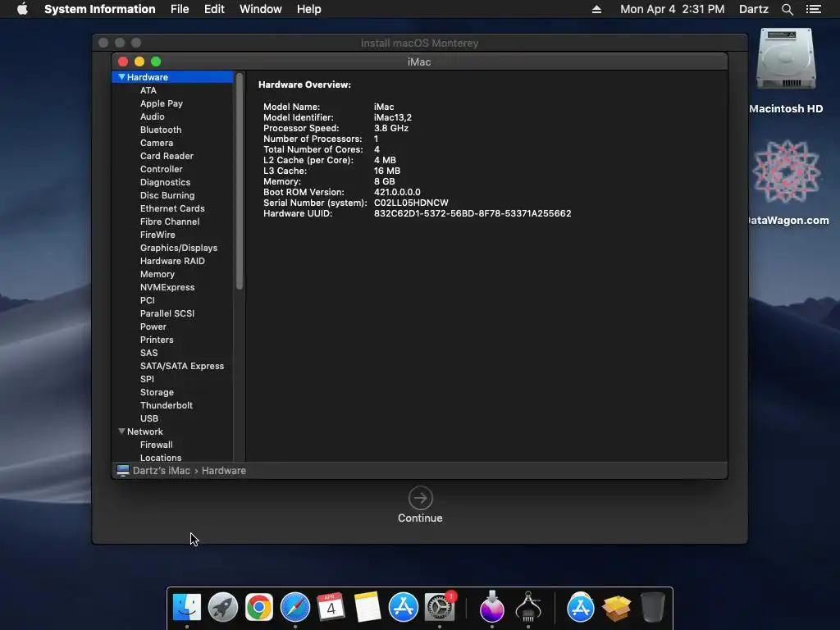The image size is (840, 630).
Task: Select NVMExpress in the sidebar
Action: [167, 287]
